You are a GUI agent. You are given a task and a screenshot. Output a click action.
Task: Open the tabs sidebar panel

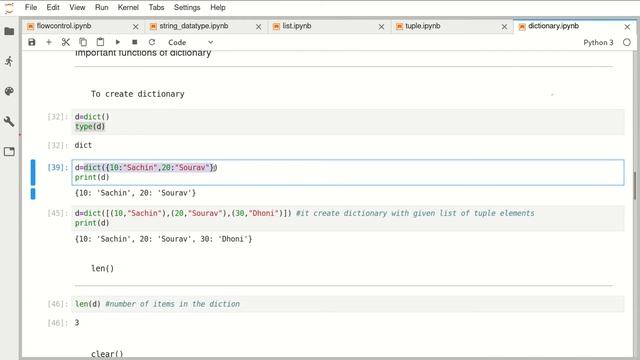(9, 151)
